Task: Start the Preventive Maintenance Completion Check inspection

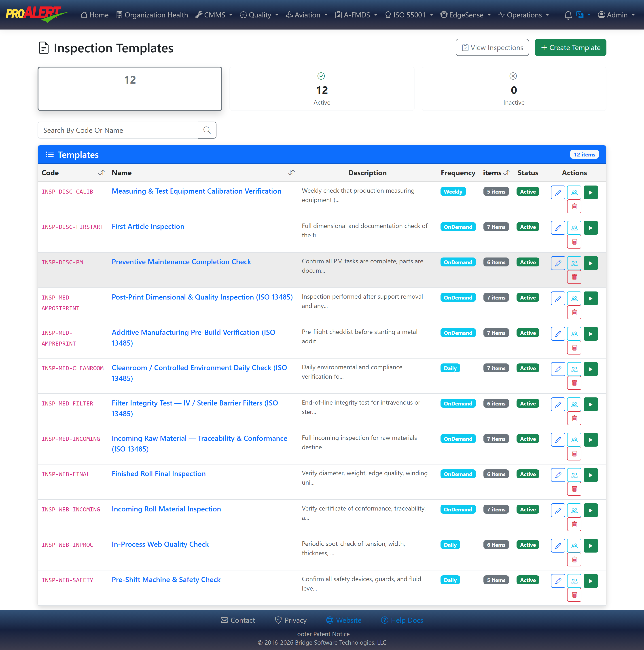Action: (x=591, y=263)
